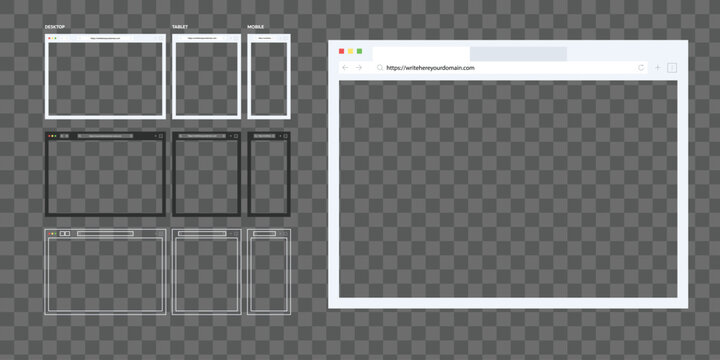Click the back button in dark desktop mockup
Image resolution: width=720 pixels, height=360 pixels.
pos(62,136)
